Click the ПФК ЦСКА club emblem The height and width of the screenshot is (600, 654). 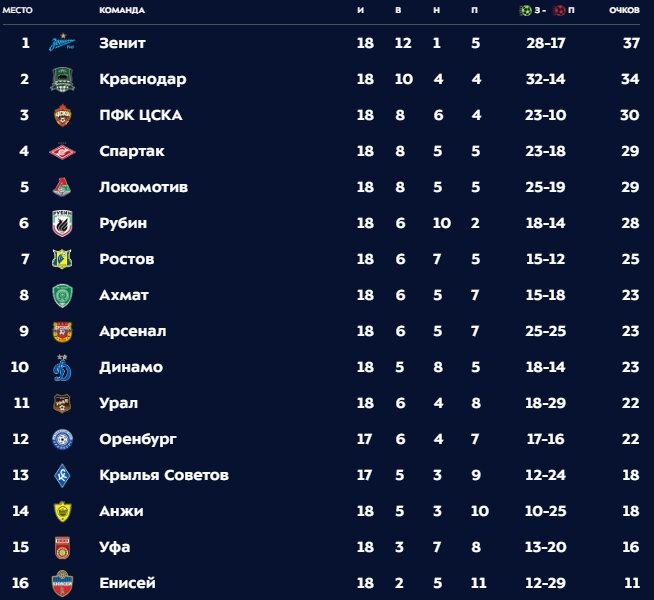point(62,115)
